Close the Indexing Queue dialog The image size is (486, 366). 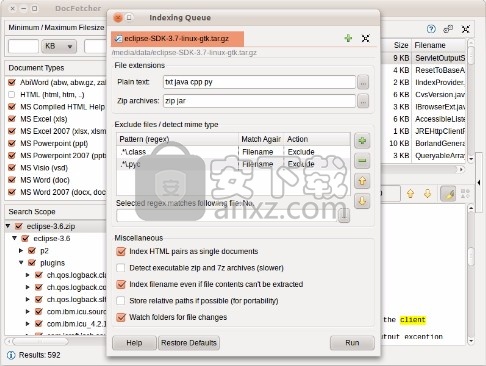[118, 18]
